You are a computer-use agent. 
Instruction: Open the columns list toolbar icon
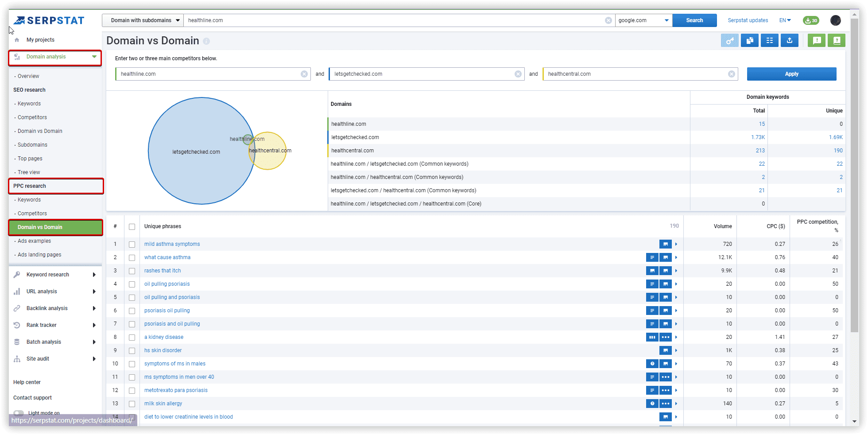pos(770,40)
